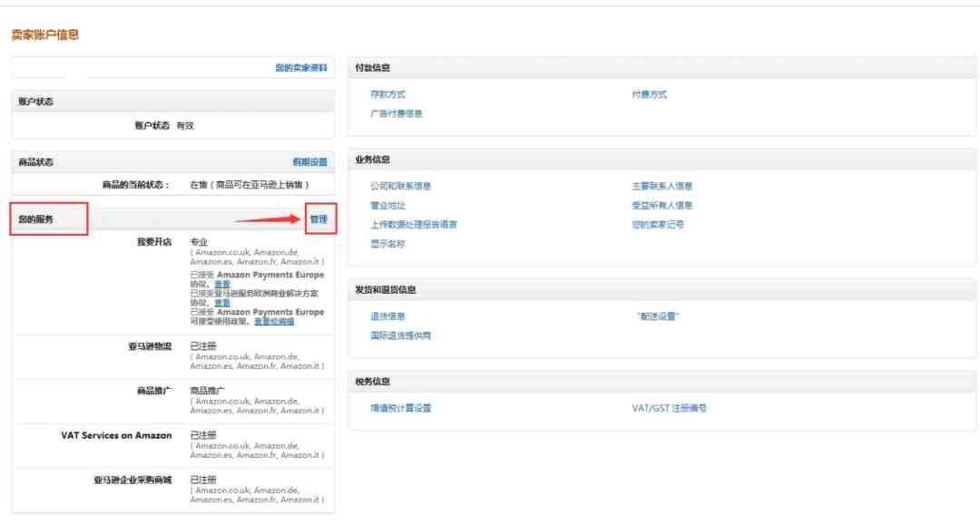Image resolution: width=980 pixels, height=524 pixels.
Task: Open the 营业地址 link
Action: point(387,206)
